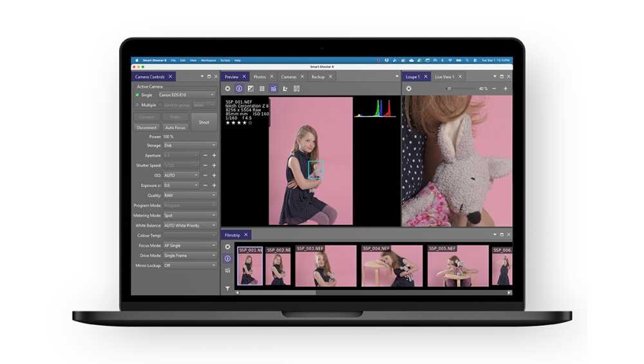Click Filmstrip scroll right arrow
The image size is (644, 364).
(x=509, y=292)
